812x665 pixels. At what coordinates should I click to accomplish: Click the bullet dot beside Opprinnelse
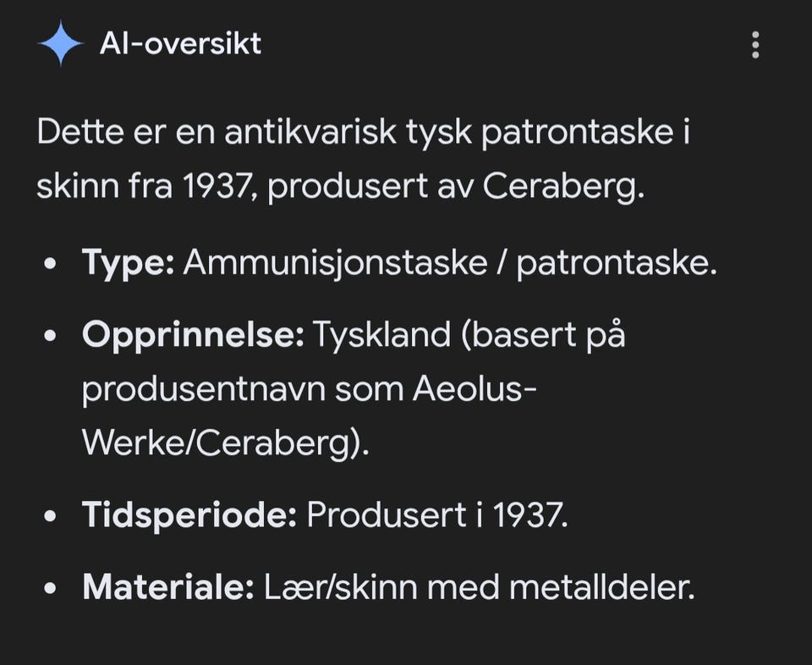tap(52, 337)
